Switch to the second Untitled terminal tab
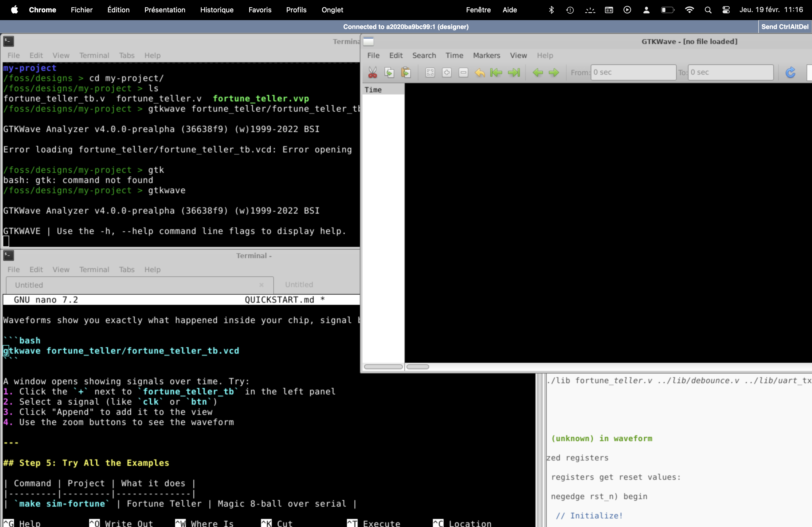The image size is (812, 527). click(x=299, y=284)
